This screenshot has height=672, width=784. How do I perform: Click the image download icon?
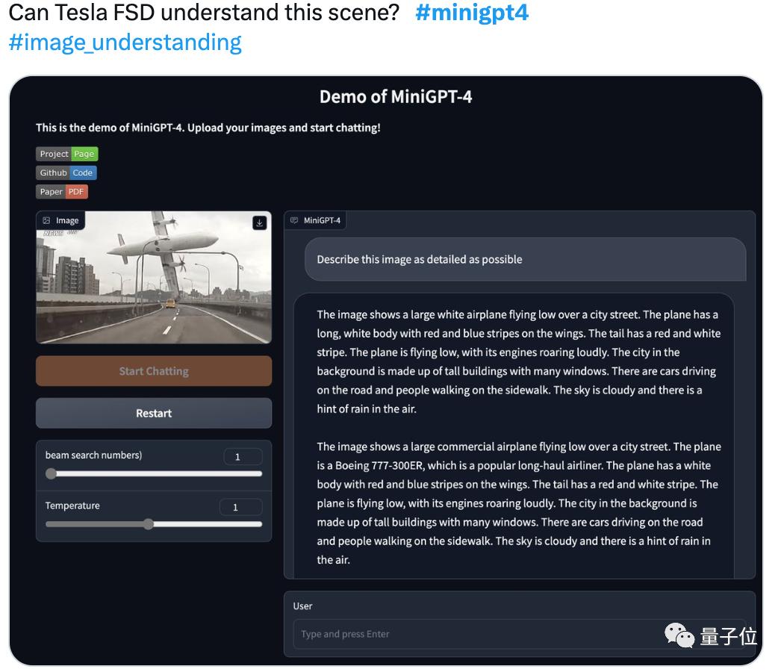pyautogui.click(x=260, y=223)
